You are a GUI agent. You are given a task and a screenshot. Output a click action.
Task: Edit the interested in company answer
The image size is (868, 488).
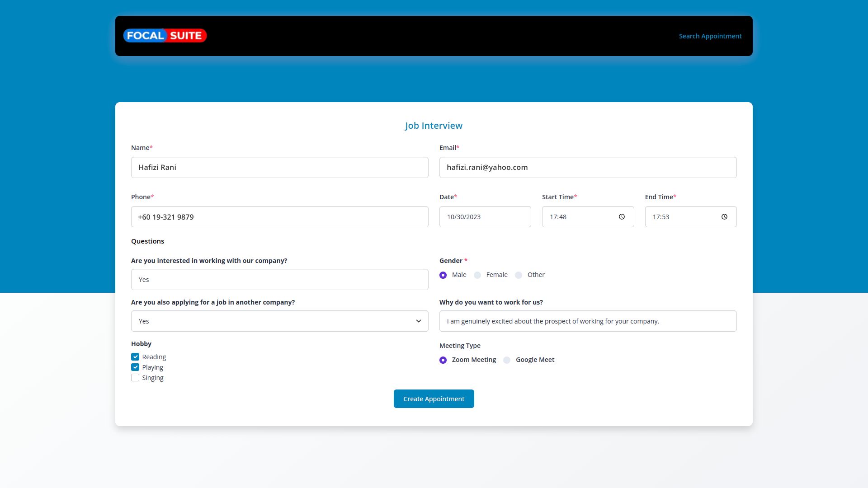point(279,280)
